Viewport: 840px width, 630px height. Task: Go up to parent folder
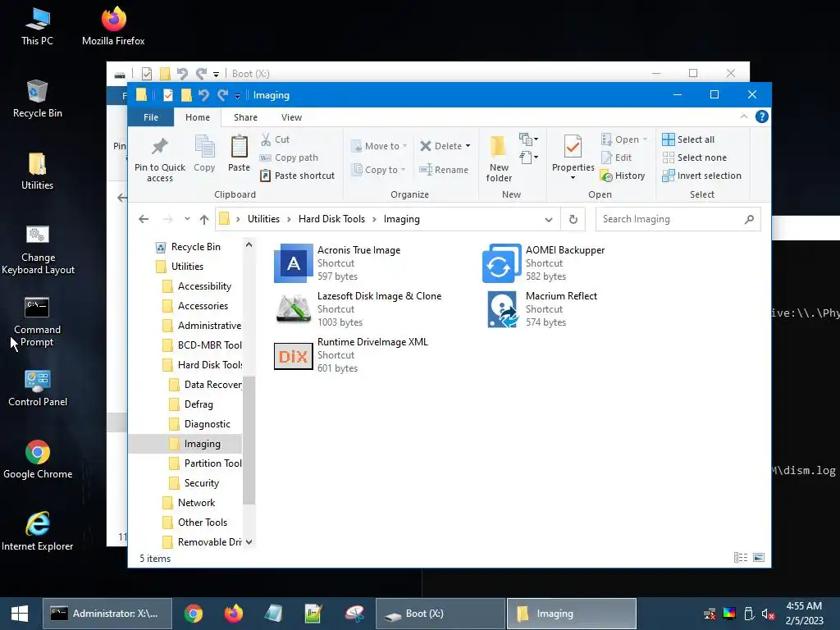click(x=204, y=219)
